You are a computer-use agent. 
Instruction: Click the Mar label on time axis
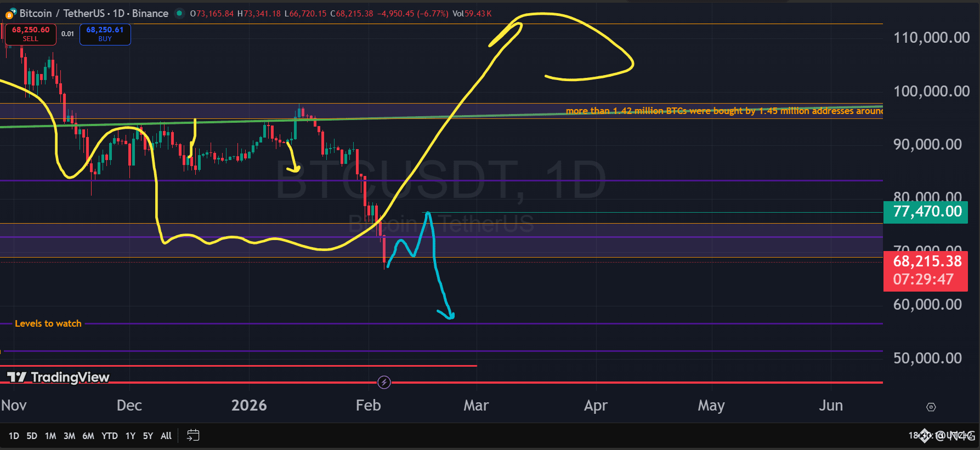pyautogui.click(x=476, y=405)
